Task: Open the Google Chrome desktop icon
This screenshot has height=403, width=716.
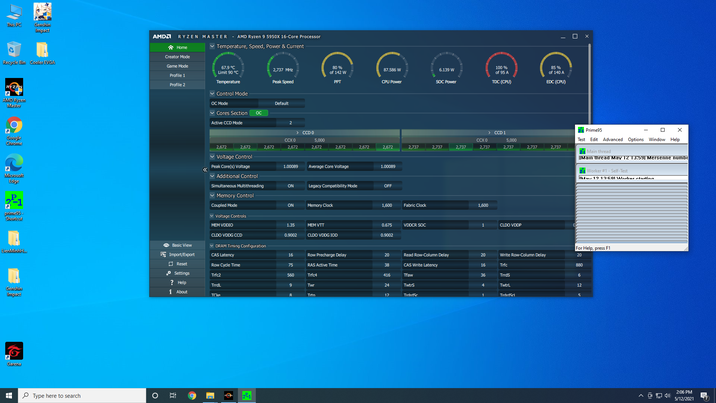Action: (14, 131)
